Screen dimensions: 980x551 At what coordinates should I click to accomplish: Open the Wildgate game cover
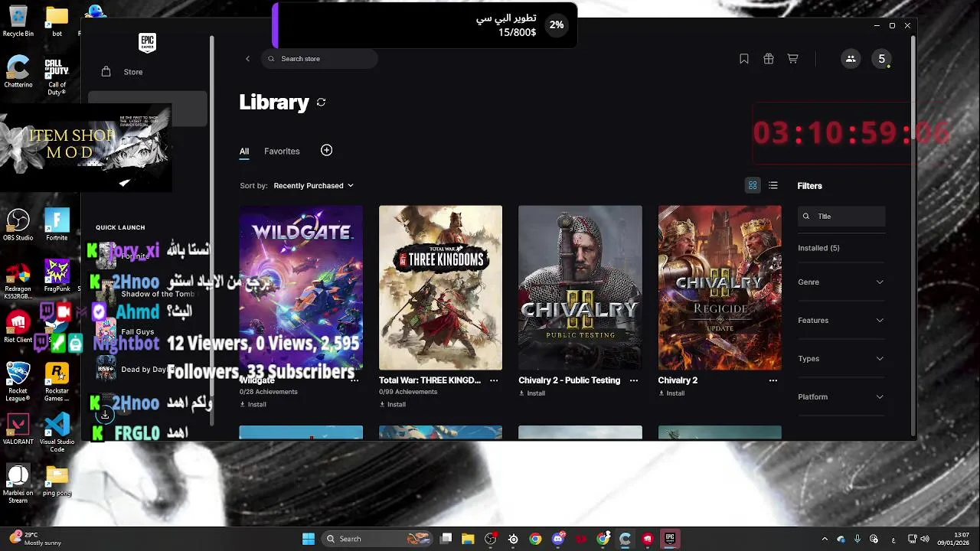click(301, 288)
